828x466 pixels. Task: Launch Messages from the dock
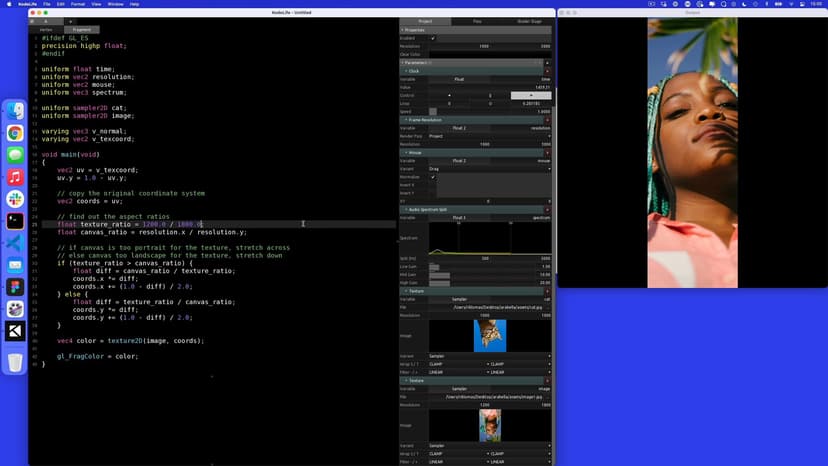[15, 155]
